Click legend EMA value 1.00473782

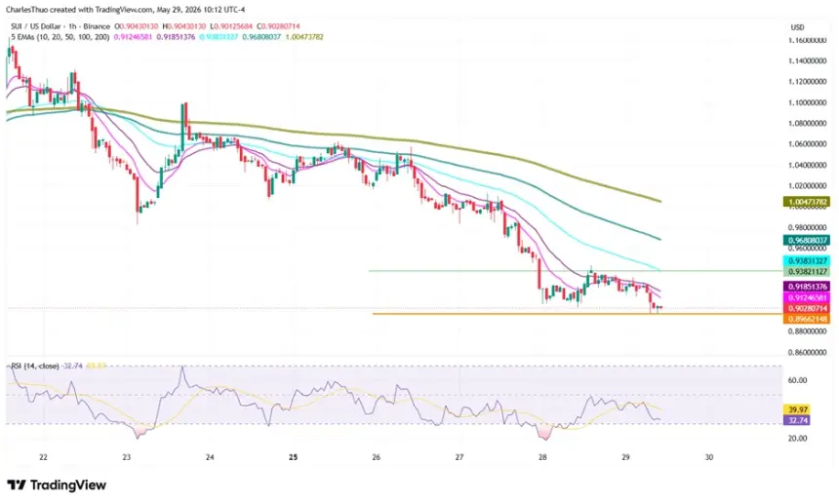point(304,37)
